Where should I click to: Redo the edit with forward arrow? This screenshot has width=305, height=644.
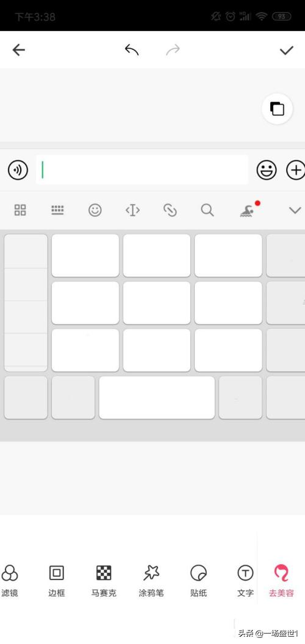[173, 50]
